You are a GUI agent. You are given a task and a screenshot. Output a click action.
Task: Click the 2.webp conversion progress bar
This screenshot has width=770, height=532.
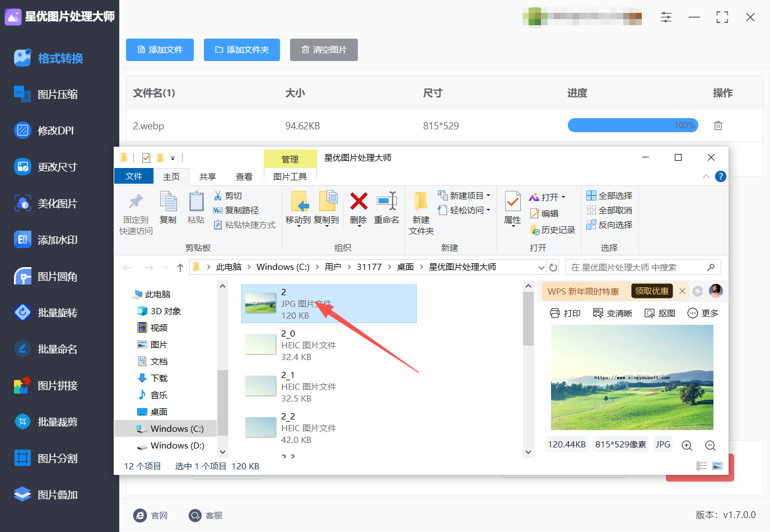coord(633,125)
